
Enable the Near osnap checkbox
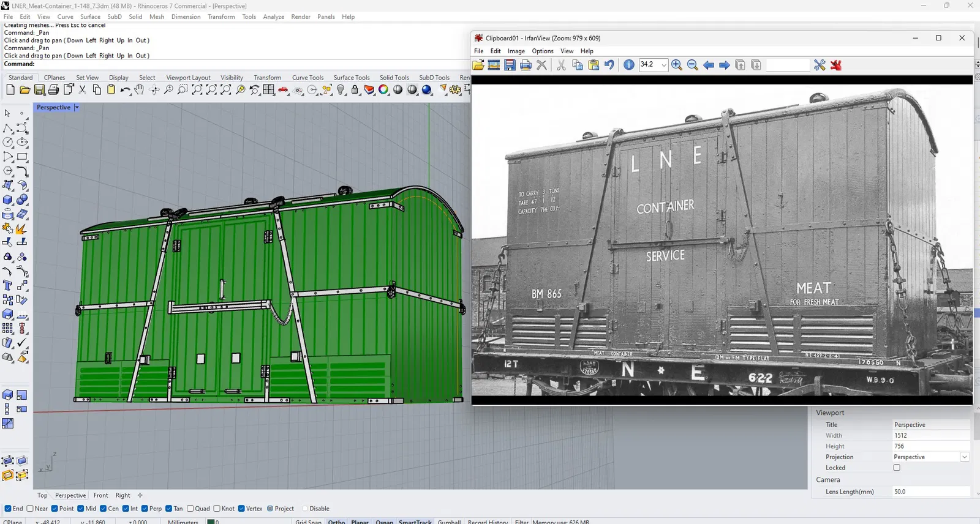coord(30,509)
